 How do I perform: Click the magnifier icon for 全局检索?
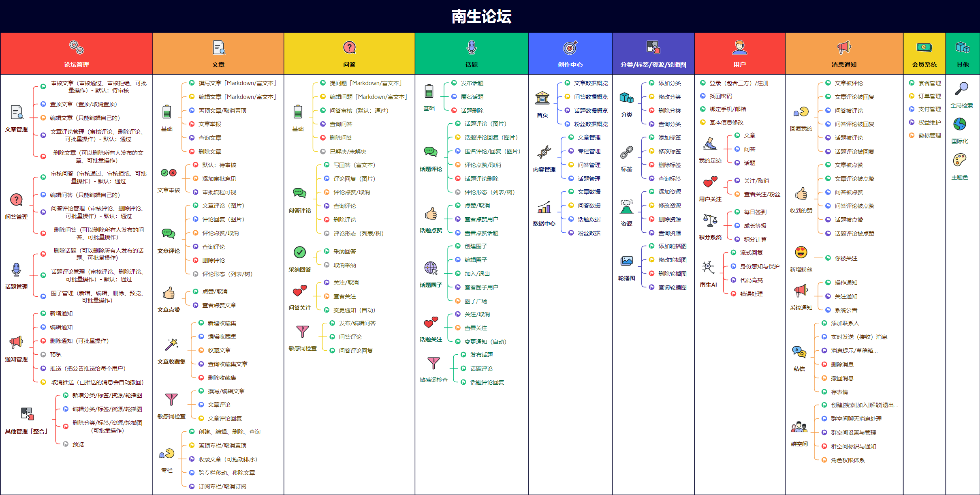(961, 89)
